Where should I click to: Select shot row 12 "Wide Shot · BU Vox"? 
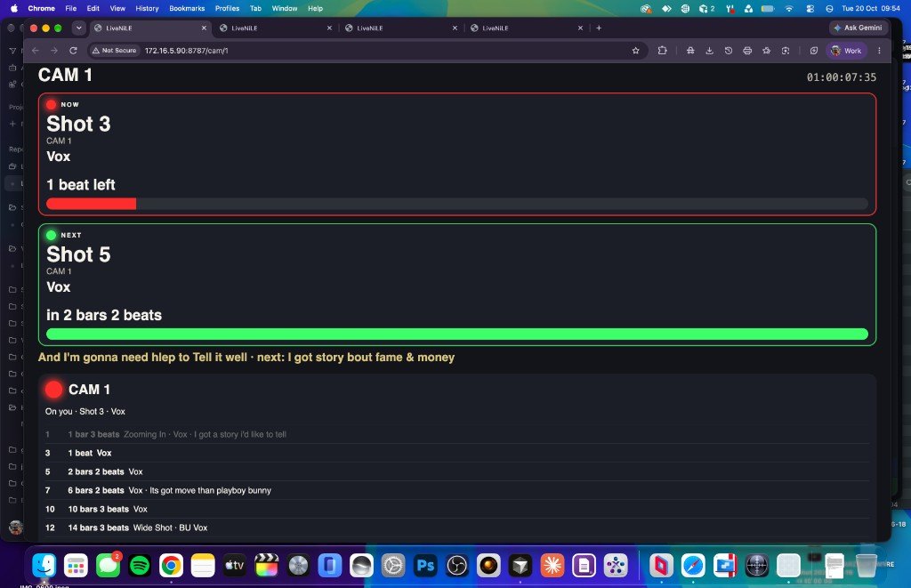[457, 528]
